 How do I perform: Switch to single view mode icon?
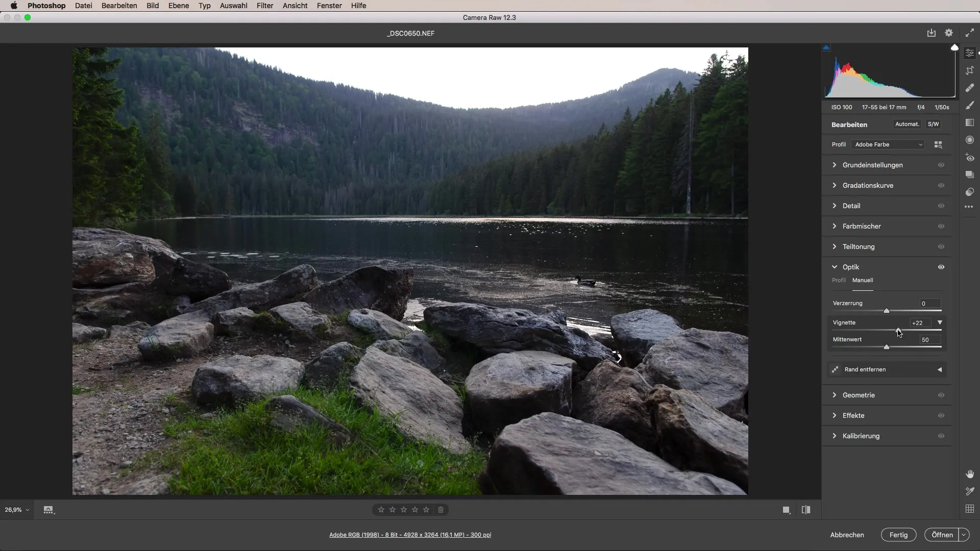point(787,510)
